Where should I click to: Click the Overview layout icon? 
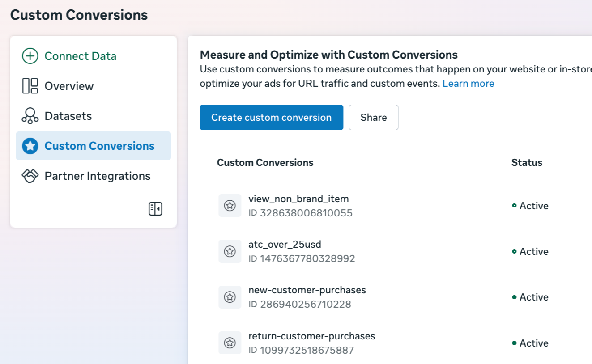[x=30, y=86]
